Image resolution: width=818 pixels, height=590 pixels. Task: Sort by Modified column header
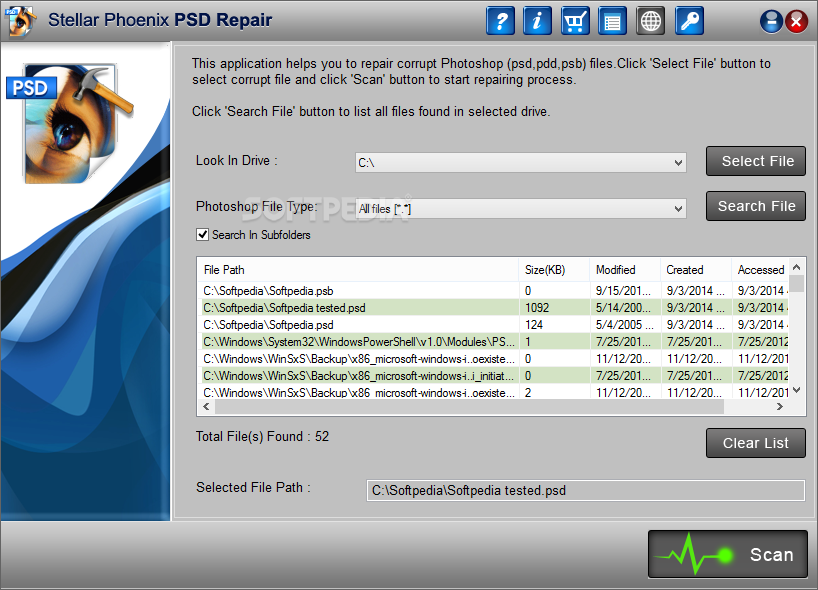click(x=625, y=270)
